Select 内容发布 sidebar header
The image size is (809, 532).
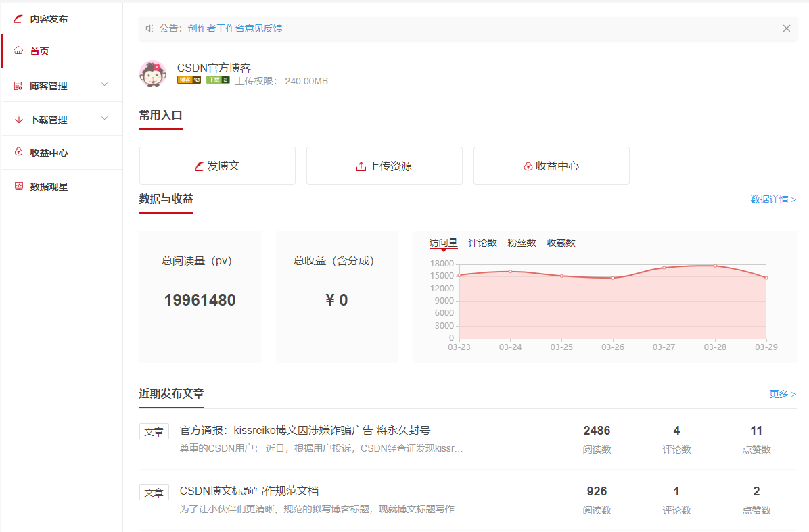pos(62,19)
